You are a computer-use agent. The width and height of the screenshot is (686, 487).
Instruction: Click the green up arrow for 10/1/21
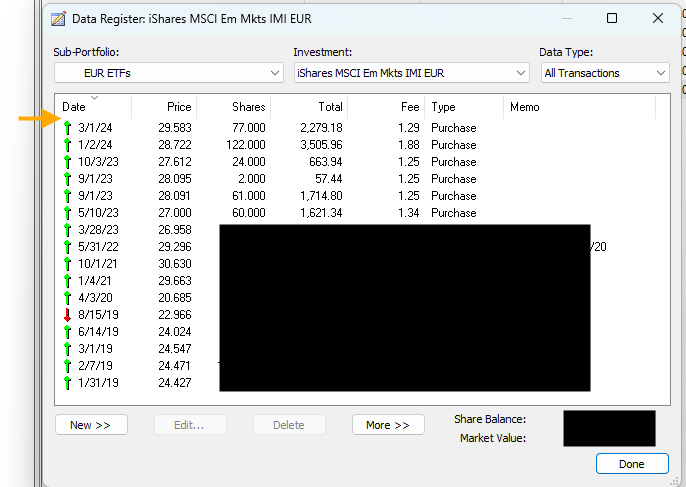67,264
